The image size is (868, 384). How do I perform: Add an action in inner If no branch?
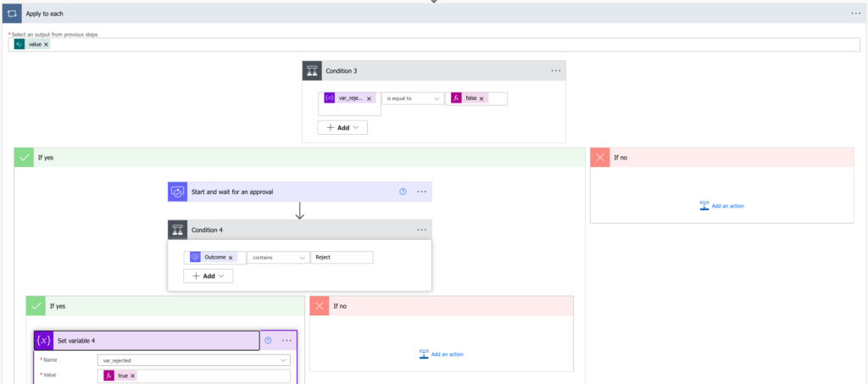[441, 354]
